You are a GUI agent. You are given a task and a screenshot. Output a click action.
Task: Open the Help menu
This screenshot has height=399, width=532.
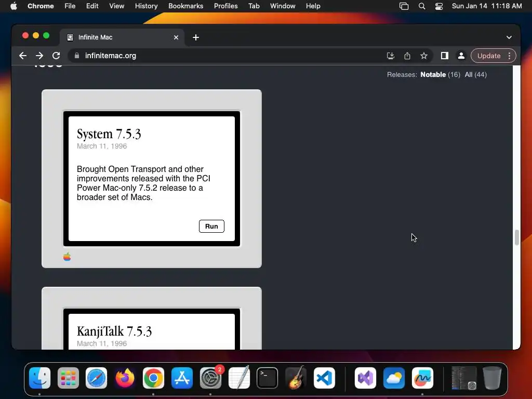(313, 6)
